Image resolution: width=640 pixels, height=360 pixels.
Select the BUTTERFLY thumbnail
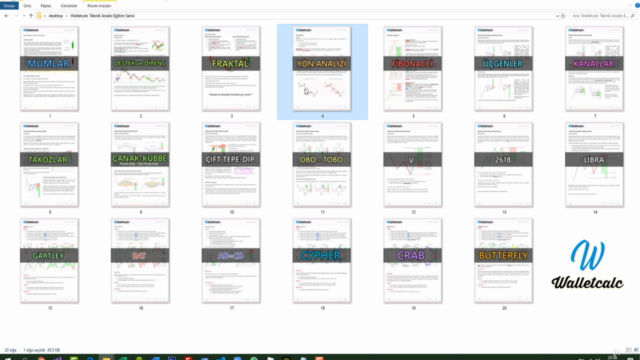tap(504, 260)
